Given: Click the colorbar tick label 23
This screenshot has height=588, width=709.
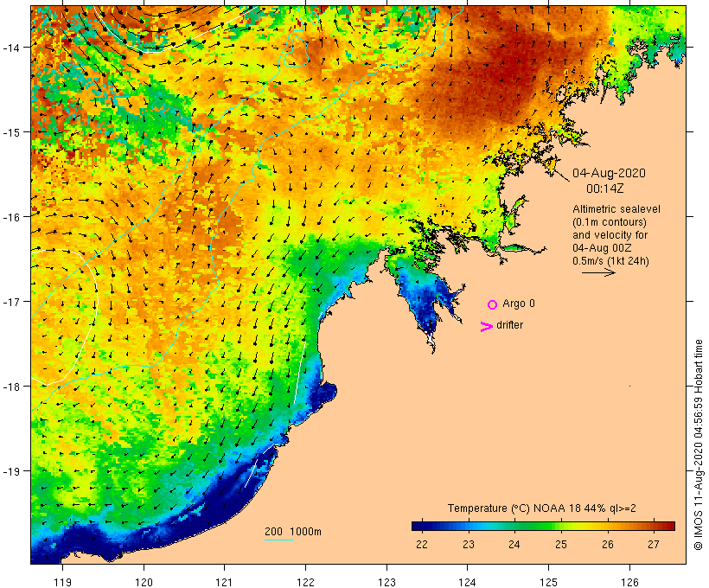Looking at the screenshot, I should click(469, 544).
